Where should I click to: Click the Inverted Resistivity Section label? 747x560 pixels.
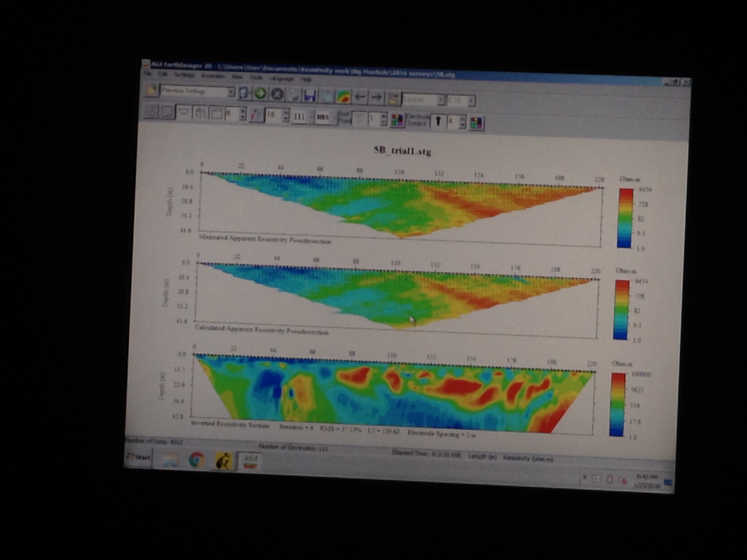pyautogui.click(x=230, y=425)
